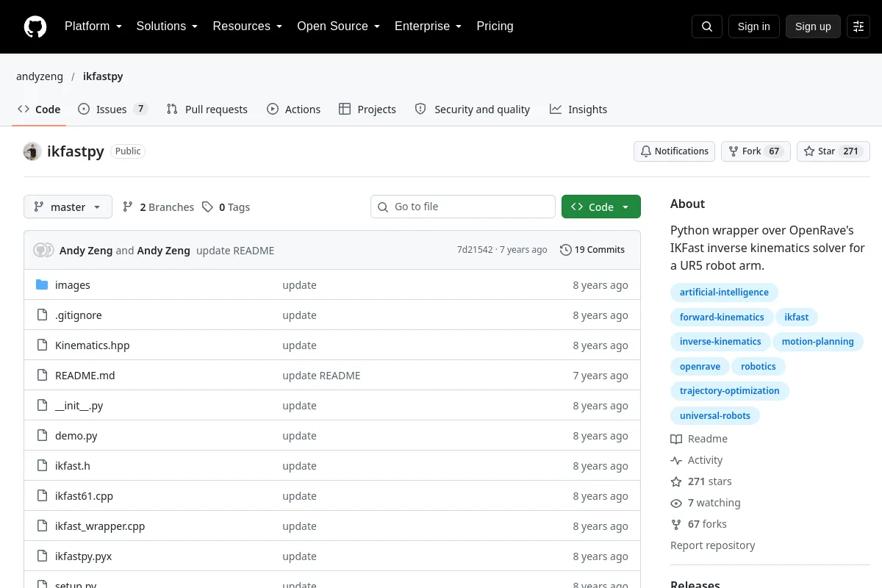This screenshot has width=882, height=588.
Task: Click the Report repository link
Action: pyautogui.click(x=712, y=545)
